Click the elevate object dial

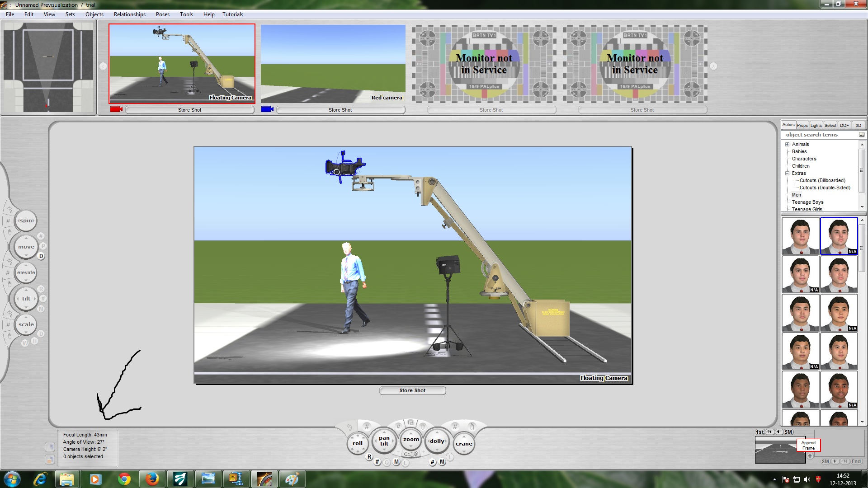tap(26, 272)
